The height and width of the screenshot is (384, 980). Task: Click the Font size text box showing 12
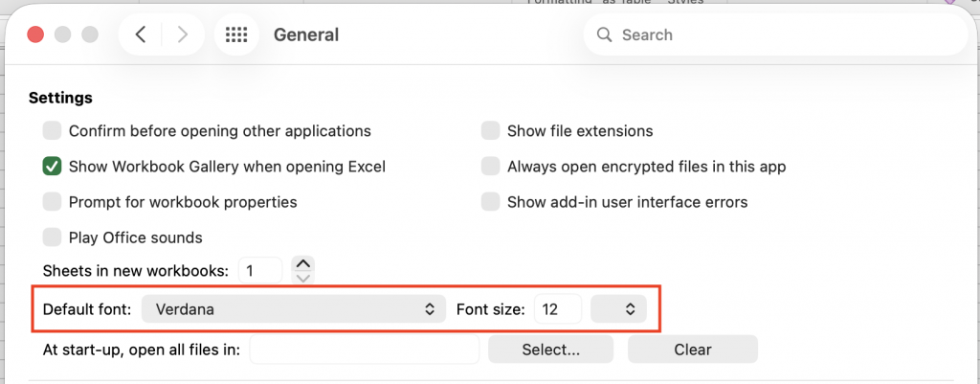(x=558, y=309)
